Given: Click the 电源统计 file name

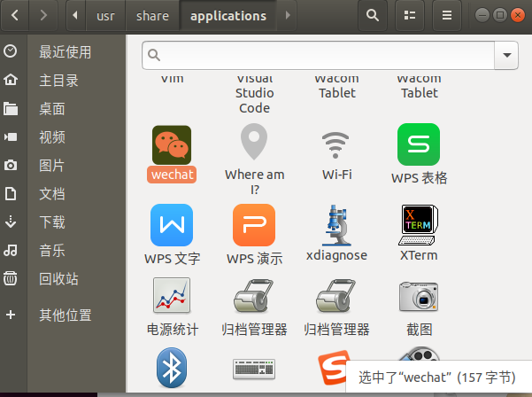Looking at the screenshot, I should click(173, 330).
